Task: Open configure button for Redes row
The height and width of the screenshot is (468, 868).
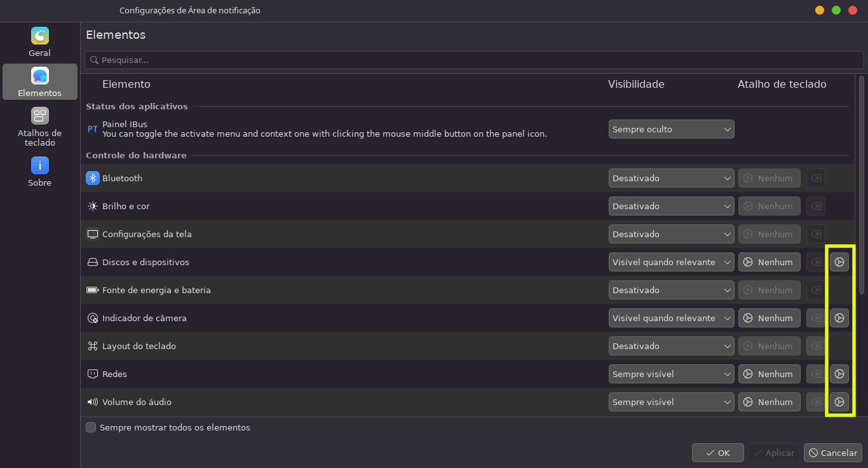Action: [839, 374]
